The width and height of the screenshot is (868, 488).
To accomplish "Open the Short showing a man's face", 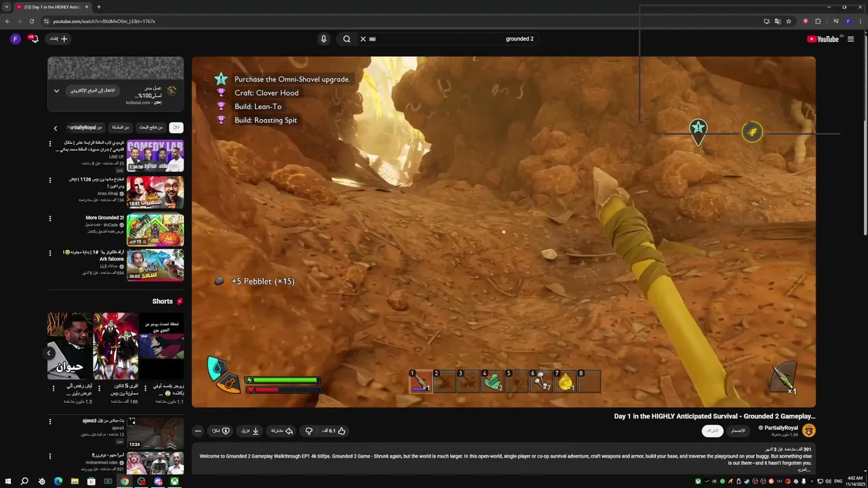I will pyautogui.click(x=69, y=346).
